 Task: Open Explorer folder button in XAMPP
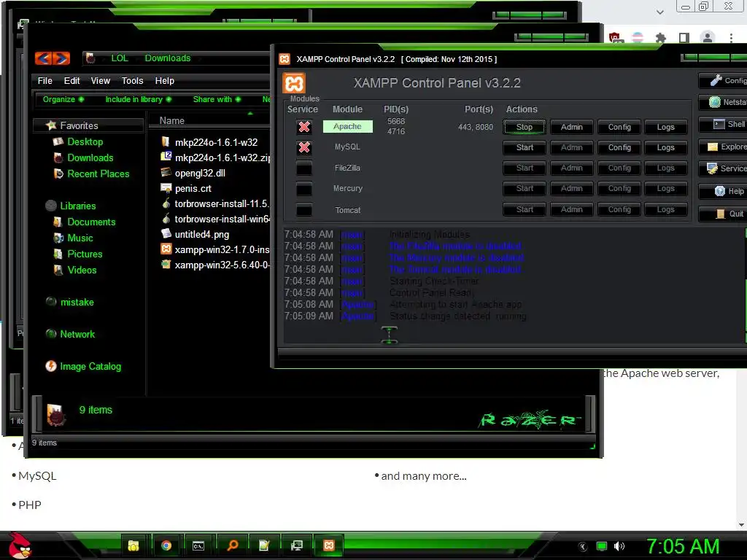click(723, 147)
